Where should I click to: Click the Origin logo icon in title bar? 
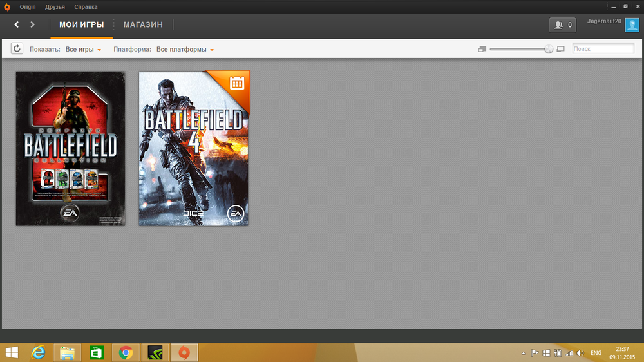7,7
